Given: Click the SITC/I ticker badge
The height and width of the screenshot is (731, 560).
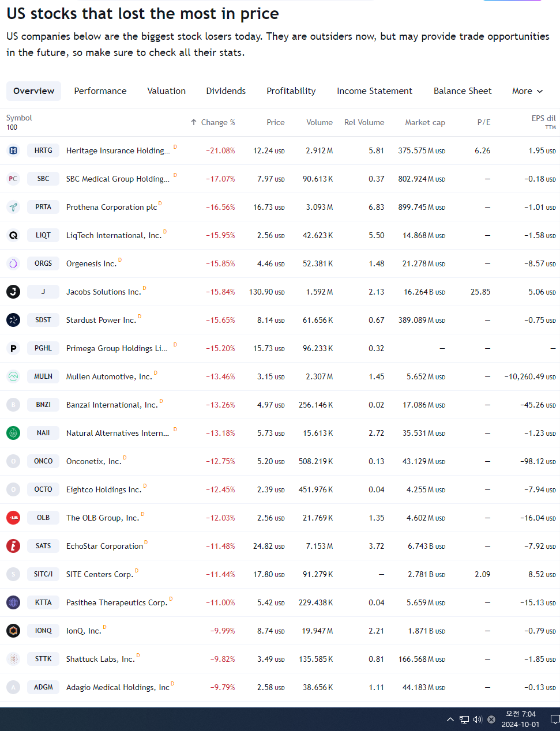Looking at the screenshot, I should coord(43,574).
